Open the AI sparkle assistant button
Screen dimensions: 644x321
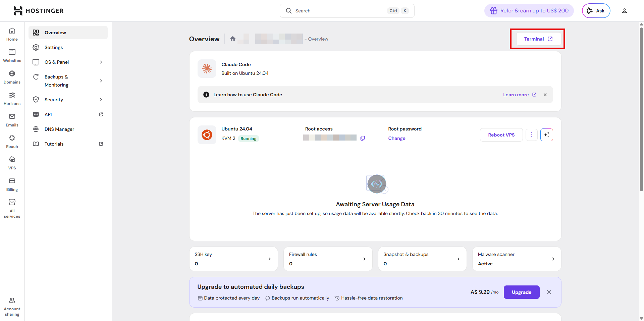click(x=547, y=135)
